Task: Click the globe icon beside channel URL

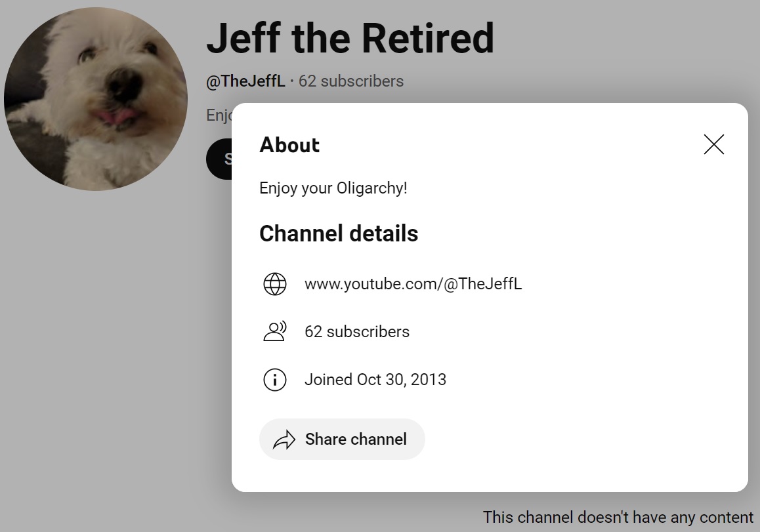Action: [x=275, y=284]
